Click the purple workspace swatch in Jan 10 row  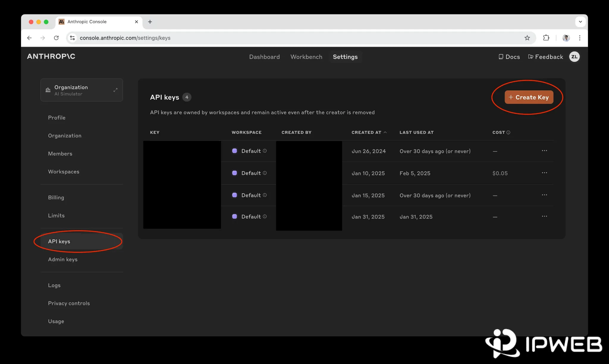[x=235, y=173]
